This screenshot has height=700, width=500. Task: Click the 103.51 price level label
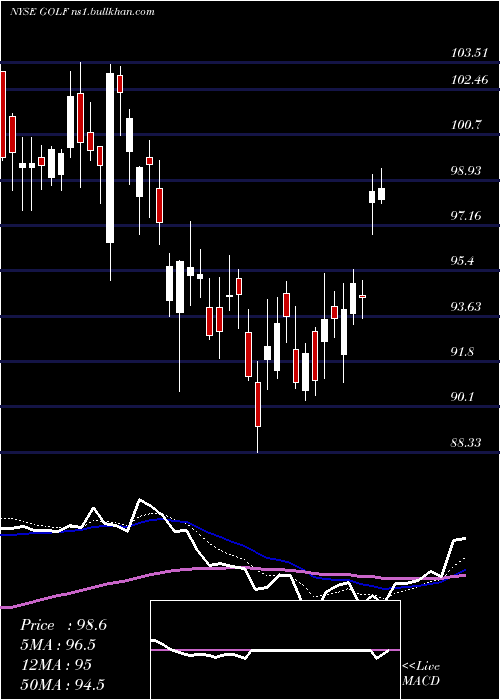(469, 53)
